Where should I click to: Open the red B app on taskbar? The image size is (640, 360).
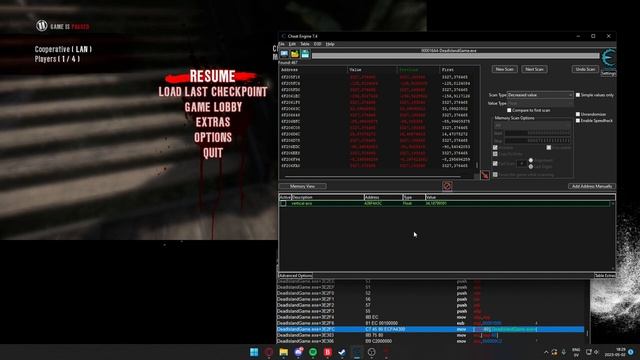(328, 352)
